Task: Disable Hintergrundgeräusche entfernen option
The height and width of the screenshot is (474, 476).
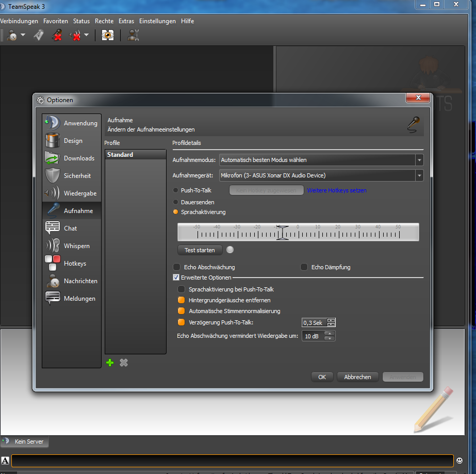Action: [x=181, y=300]
